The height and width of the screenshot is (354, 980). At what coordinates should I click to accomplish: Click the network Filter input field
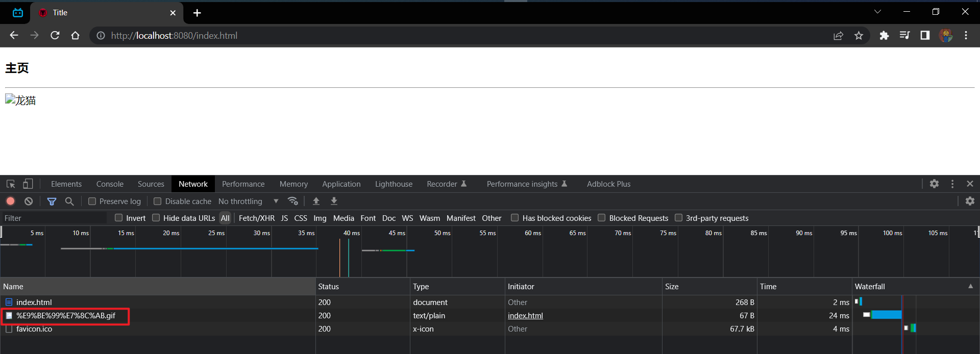tap(54, 218)
